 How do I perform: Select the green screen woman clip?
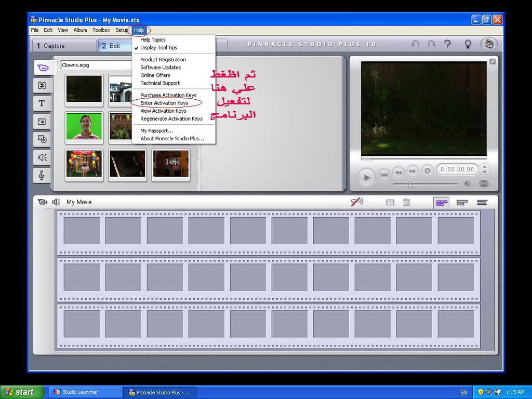pyautogui.click(x=84, y=126)
